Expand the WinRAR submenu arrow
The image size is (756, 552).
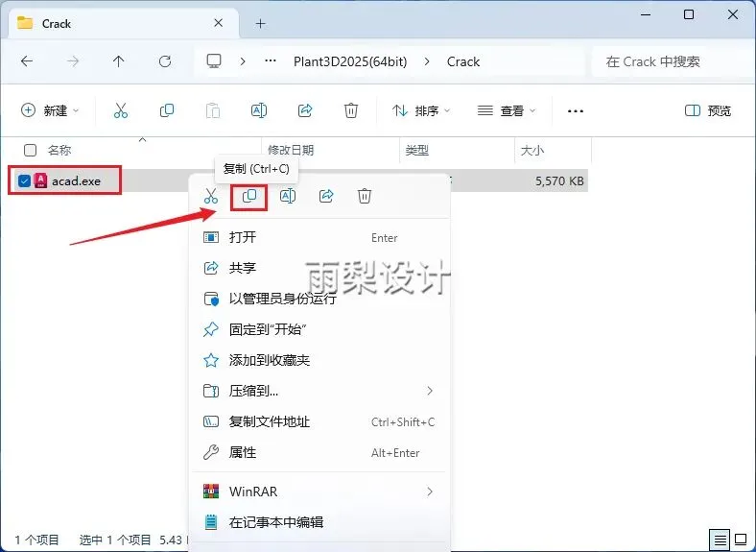tap(430, 492)
